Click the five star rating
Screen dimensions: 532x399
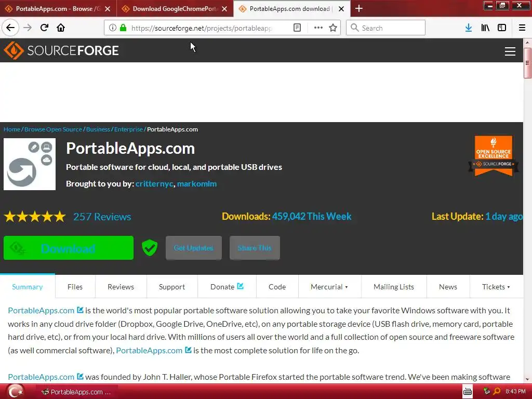(x=35, y=217)
